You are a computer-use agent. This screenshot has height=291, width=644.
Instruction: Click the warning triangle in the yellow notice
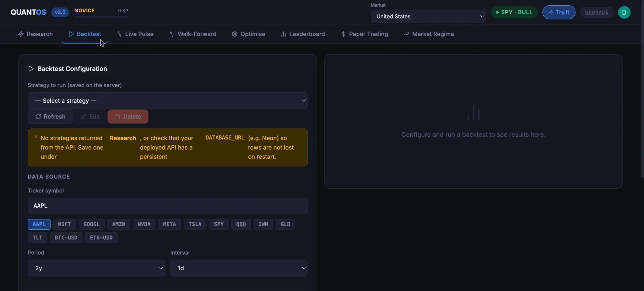pos(36,137)
